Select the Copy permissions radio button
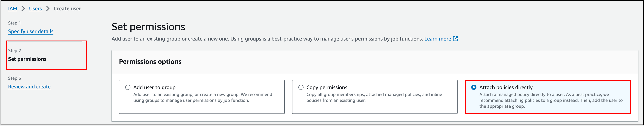 [301, 87]
